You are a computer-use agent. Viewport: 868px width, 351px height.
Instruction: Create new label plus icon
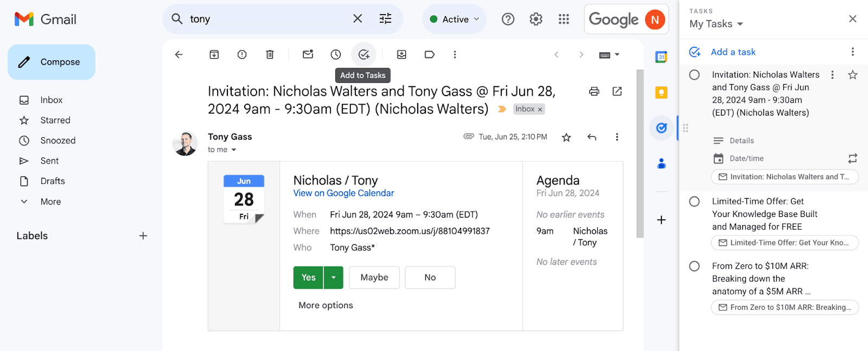(x=143, y=235)
